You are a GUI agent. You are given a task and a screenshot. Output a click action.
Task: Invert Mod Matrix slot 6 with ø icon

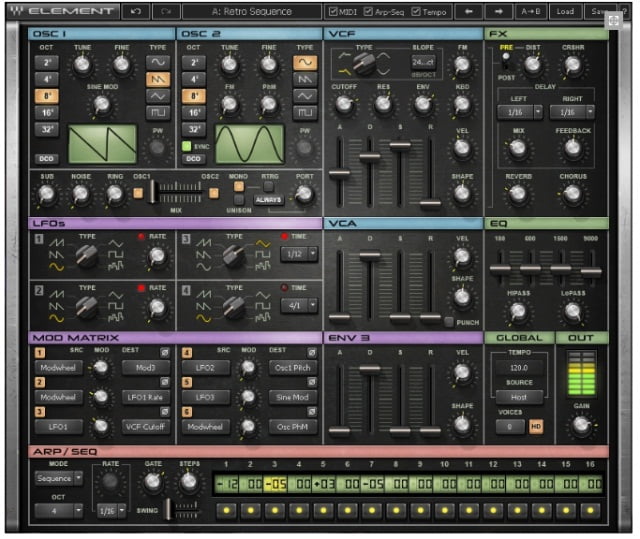pos(312,412)
